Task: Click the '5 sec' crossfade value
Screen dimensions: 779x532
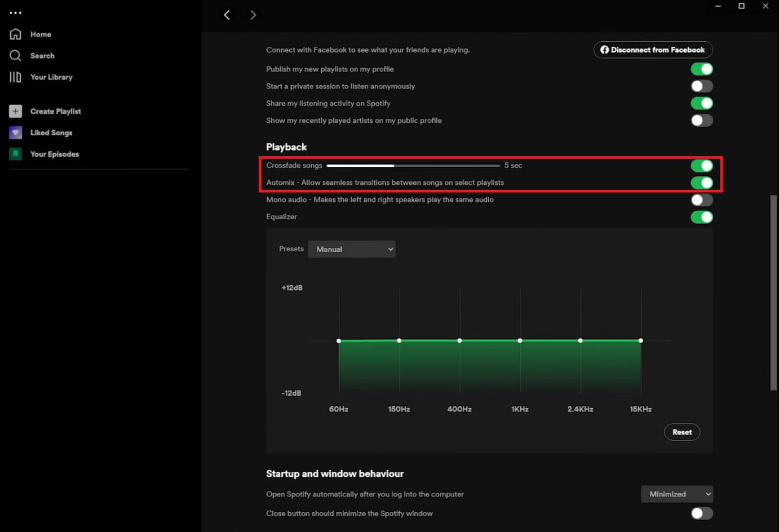Action: pyautogui.click(x=513, y=166)
